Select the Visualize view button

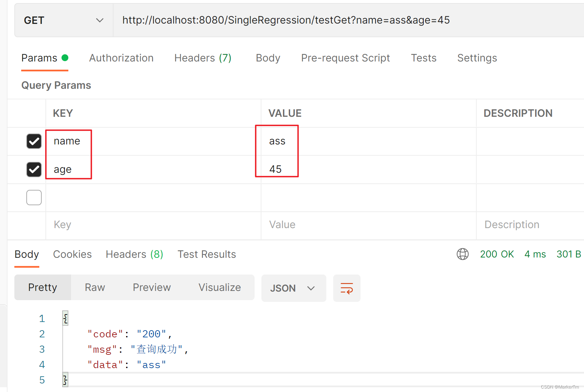point(220,288)
